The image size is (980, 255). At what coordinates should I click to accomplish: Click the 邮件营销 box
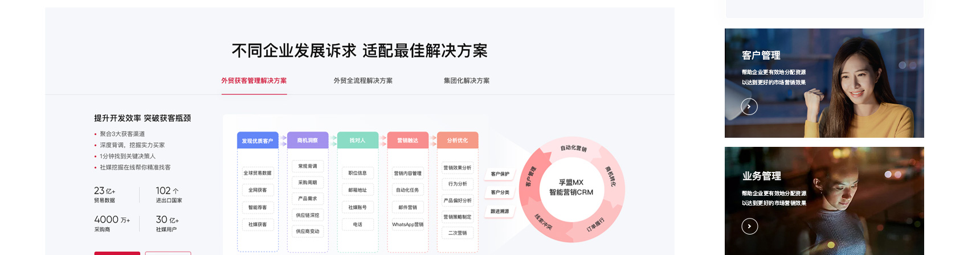tap(408, 207)
